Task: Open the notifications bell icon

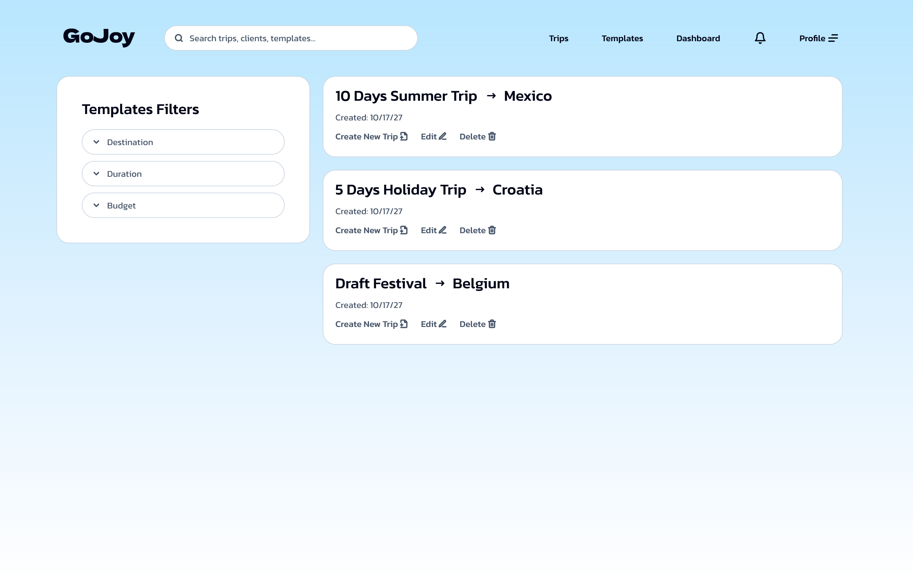Action: (x=760, y=38)
